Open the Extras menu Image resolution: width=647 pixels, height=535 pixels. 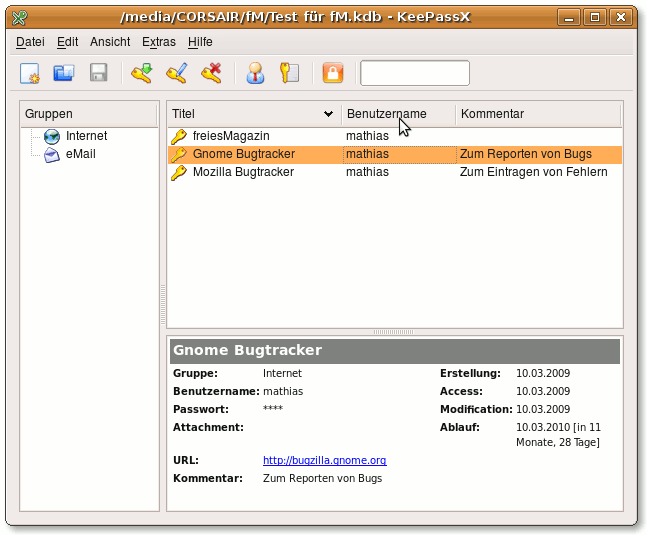[x=159, y=42]
